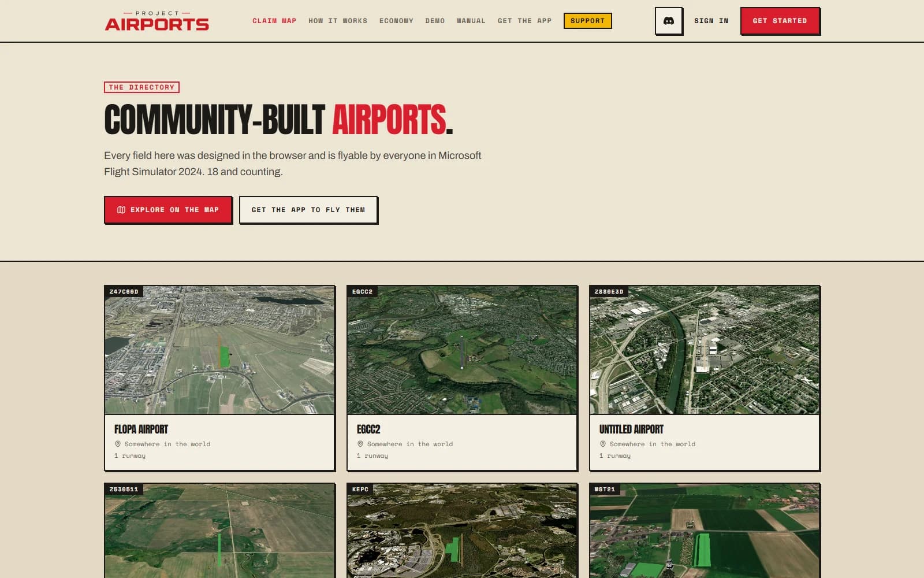This screenshot has width=924, height=578.
Task: Click 'Somewhere in the world' under Untitled Airport
Action: [x=653, y=444]
